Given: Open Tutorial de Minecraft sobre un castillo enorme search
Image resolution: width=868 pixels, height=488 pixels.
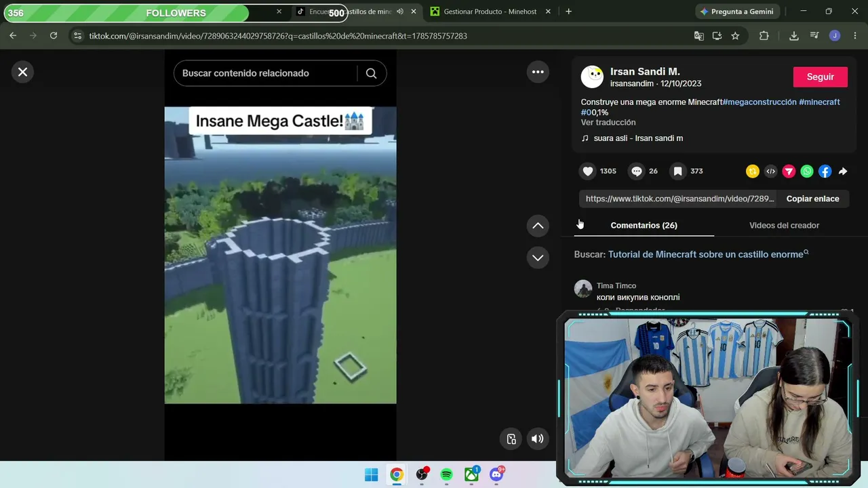Looking at the screenshot, I should pyautogui.click(x=705, y=254).
